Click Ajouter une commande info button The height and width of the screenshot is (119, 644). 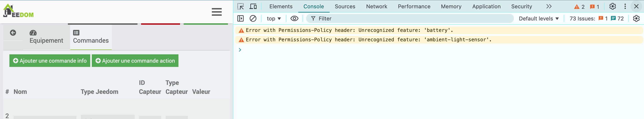(50, 61)
